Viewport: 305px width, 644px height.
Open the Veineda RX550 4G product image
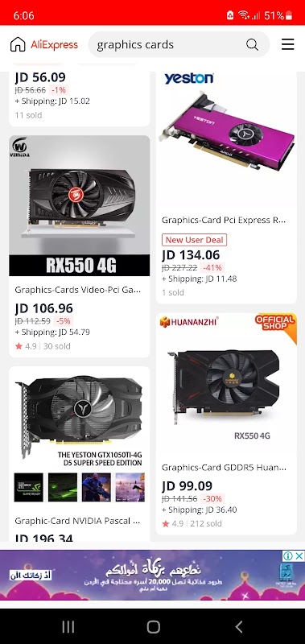(79, 206)
